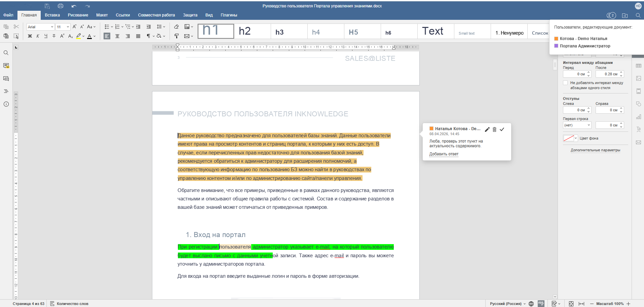644x307 pixels.
Task: Click the Undo arrow in title bar
Action: coord(74,6)
